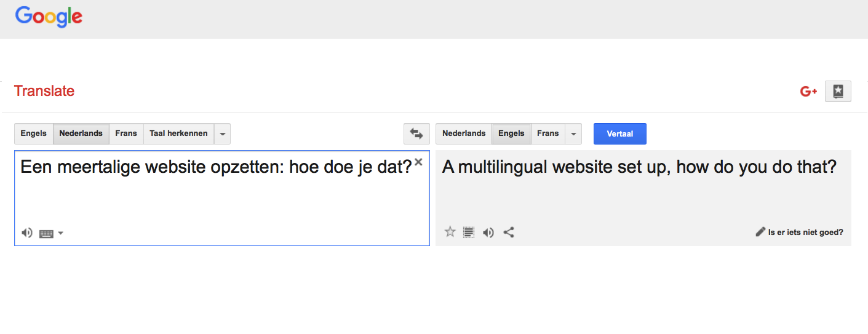Star the English translation result
This screenshot has height=334, width=868.
click(450, 232)
